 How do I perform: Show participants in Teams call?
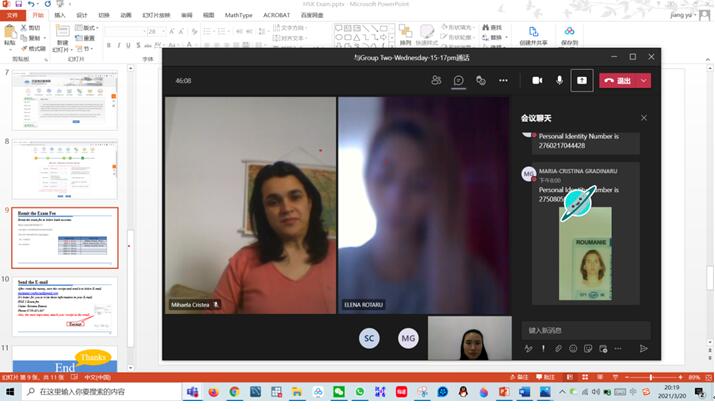(x=436, y=80)
